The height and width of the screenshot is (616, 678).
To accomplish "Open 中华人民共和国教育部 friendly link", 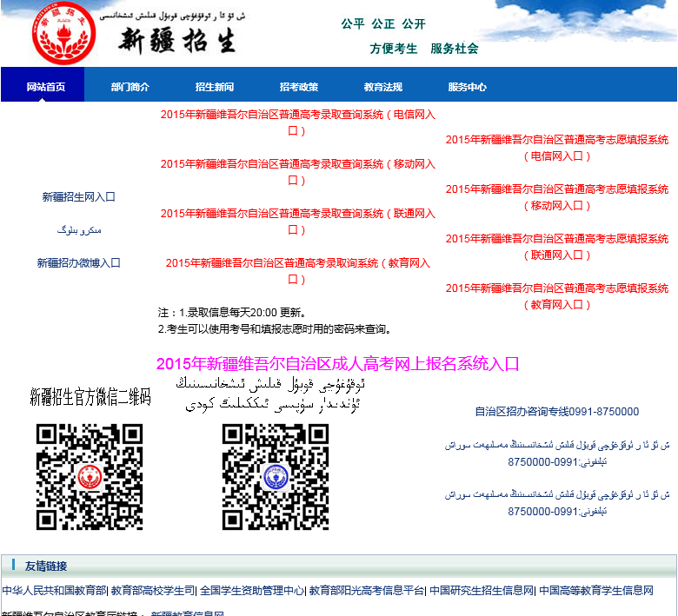I will pos(55,591).
